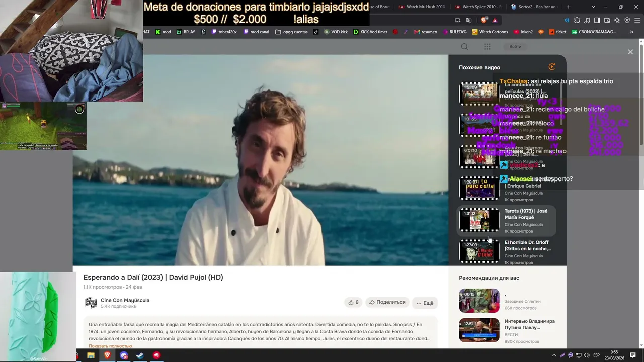Open the taskbar clock and date
The height and width of the screenshot is (362, 644).
pyautogui.click(x=614, y=355)
